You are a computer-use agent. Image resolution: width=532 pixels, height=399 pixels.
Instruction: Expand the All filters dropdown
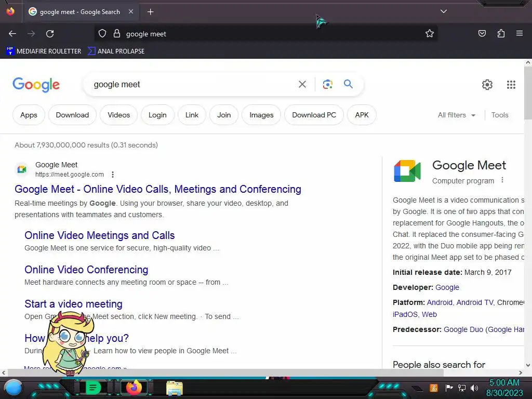coord(456,115)
